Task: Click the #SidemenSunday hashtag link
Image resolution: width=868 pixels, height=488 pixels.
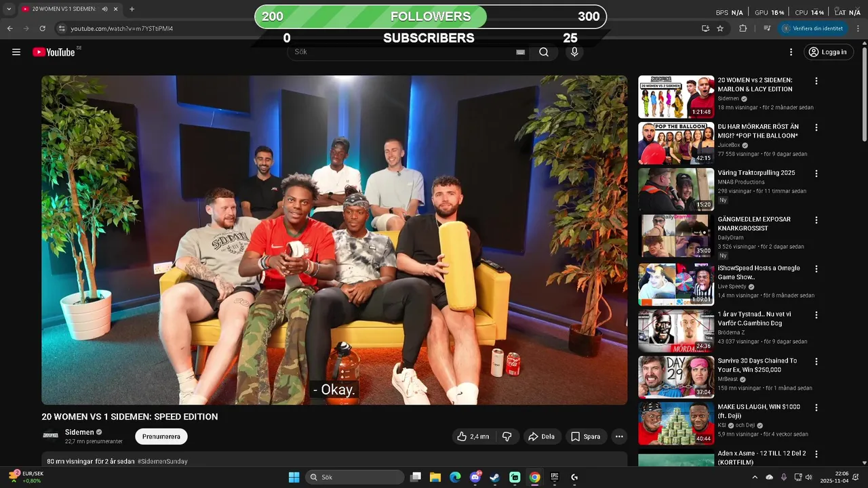Action: tap(163, 462)
